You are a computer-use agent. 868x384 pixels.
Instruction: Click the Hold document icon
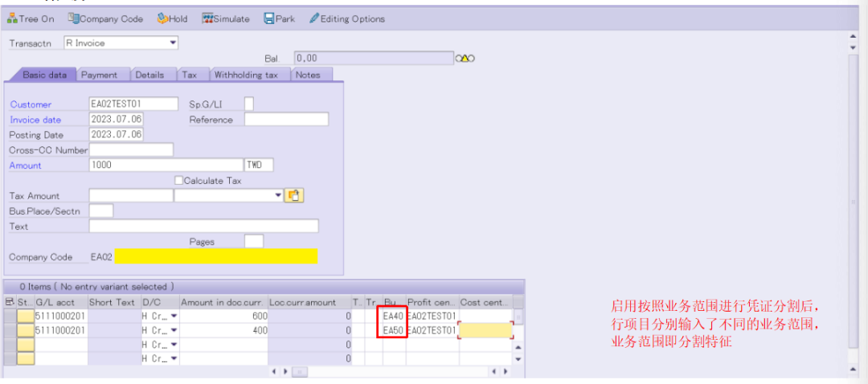(x=162, y=18)
